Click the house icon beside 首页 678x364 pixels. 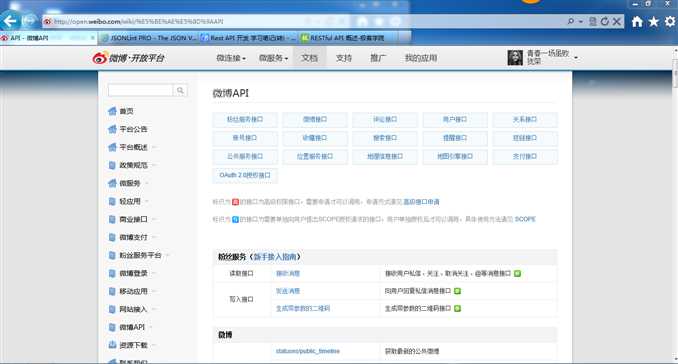[112, 111]
